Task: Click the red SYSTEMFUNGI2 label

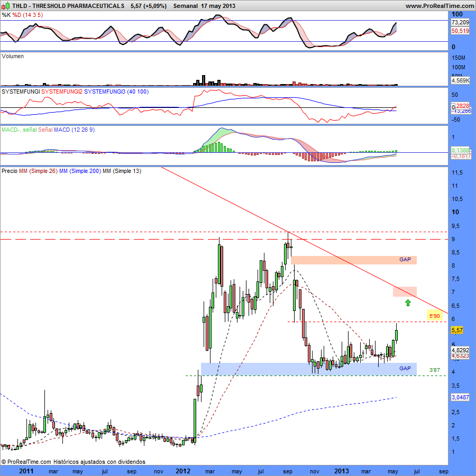Action: tap(62, 91)
